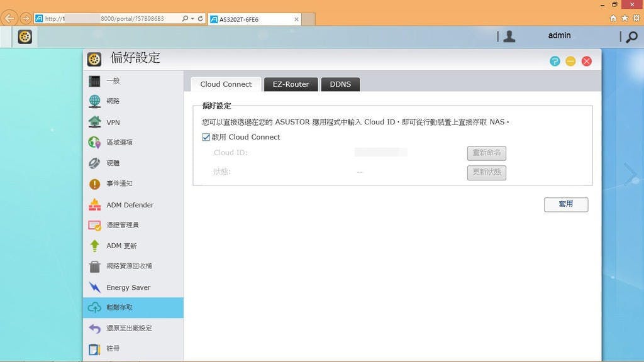Open the search magnifier in top bar
This screenshot has height=362, width=644.
(631, 37)
